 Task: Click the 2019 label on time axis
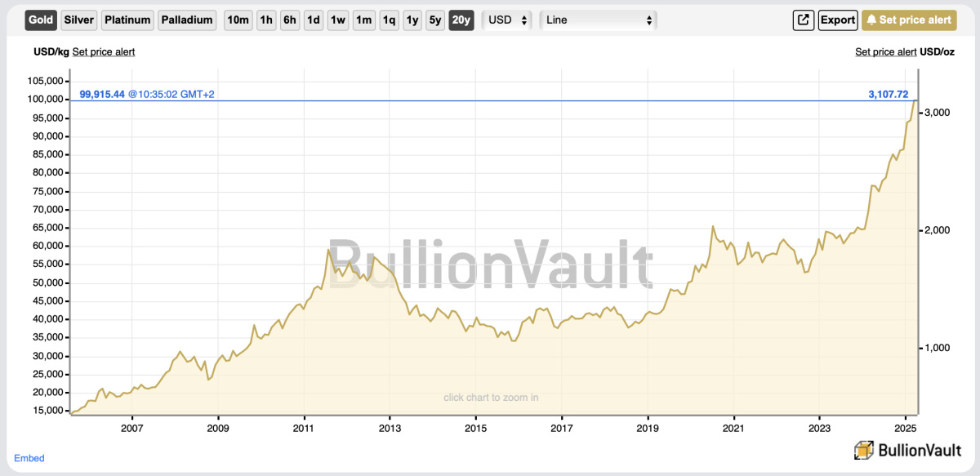[x=648, y=428]
